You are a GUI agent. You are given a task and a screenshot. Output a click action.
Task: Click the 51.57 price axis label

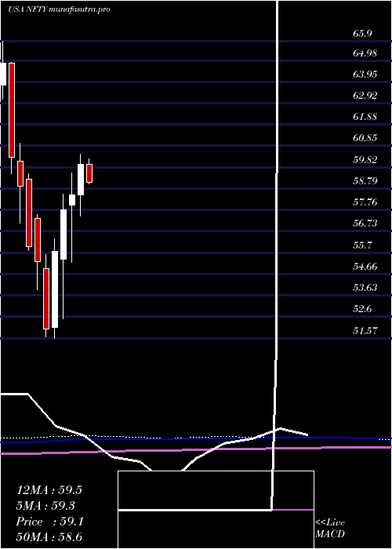(365, 330)
